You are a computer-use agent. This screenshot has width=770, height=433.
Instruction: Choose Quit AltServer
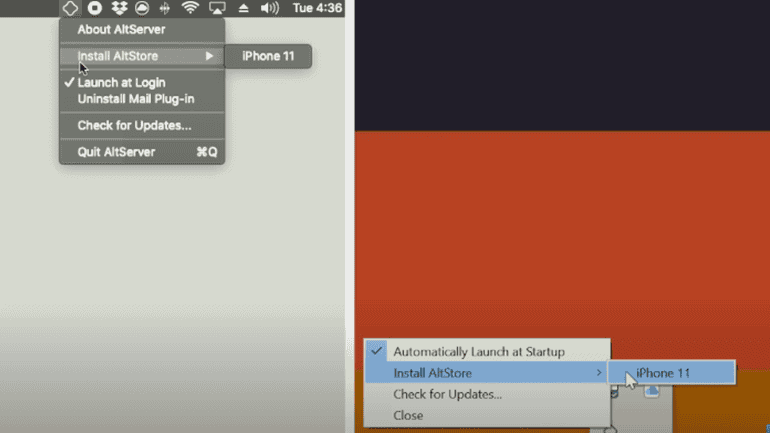click(x=116, y=152)
